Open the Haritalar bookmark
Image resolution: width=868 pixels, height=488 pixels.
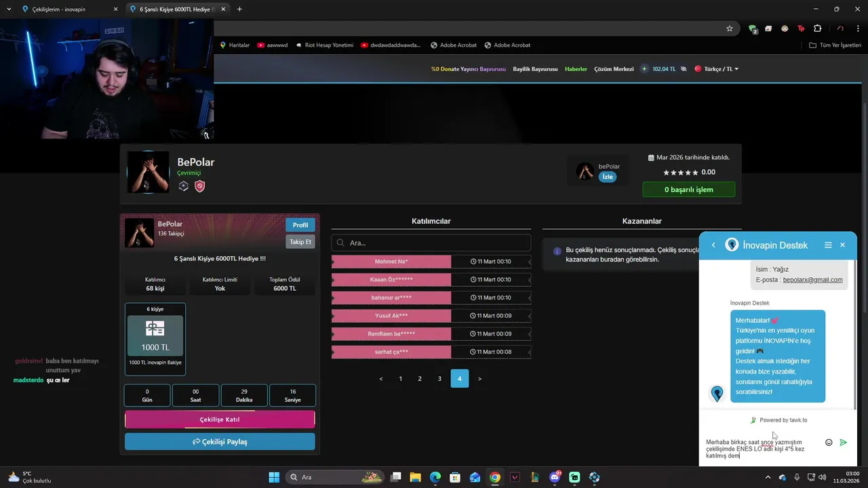click(x=235, y=45)
